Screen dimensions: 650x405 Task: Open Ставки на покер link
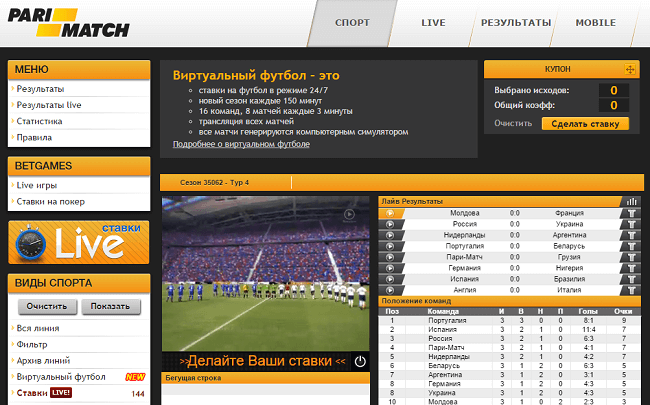point(51,201)
